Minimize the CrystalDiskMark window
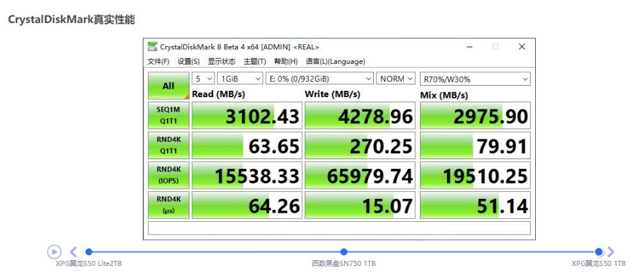The height and width of the screenshot is (280, 644). 469,47
